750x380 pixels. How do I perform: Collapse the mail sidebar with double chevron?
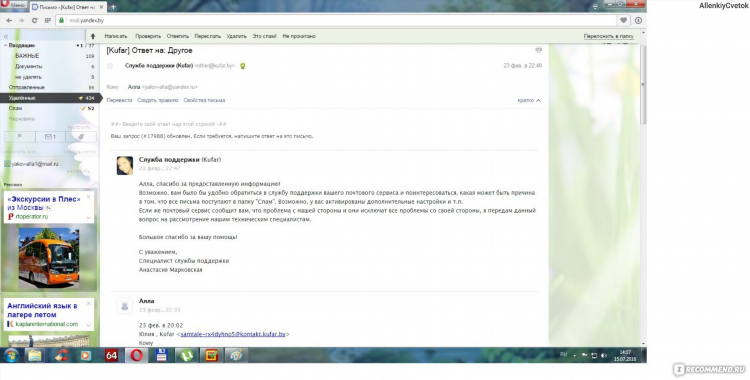tap(6, 36)
